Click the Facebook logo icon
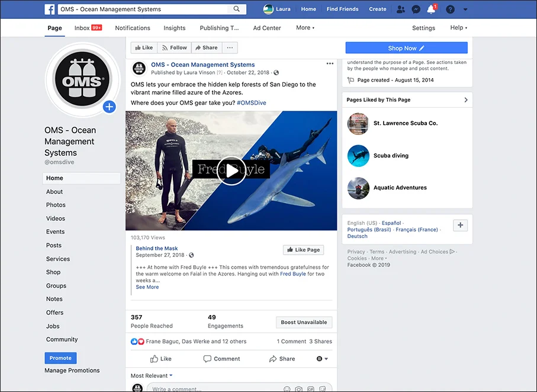Screen dimensions: 537x392 pos(49,9)
